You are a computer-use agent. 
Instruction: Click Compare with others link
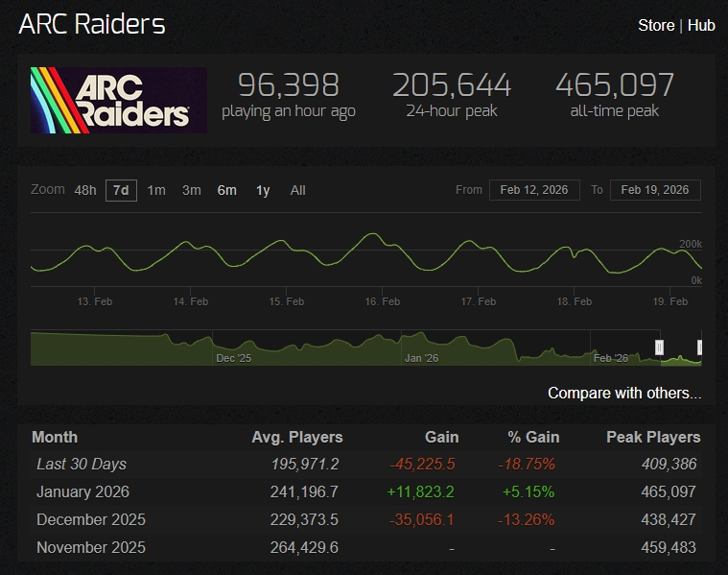pyautogui.click(x=624, y=393)
